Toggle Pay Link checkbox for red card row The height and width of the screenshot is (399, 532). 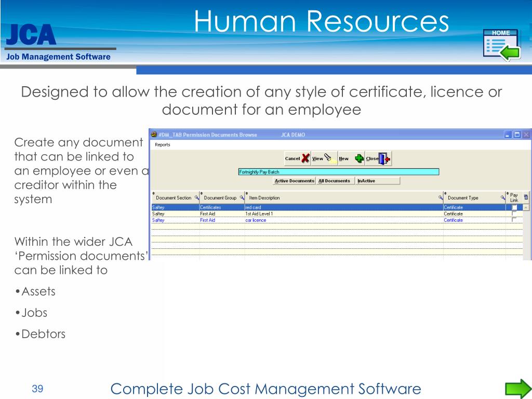point(514,207)
